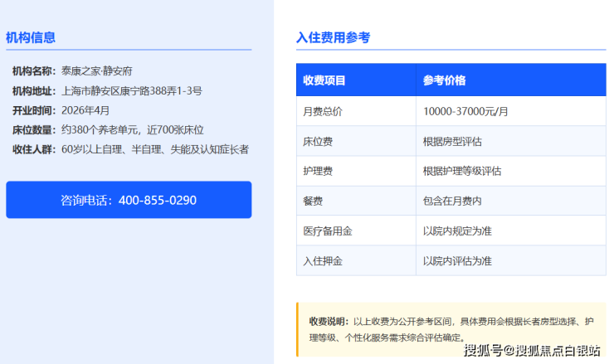The image size is (614, 364).
Task: Select the 护理费 table cell
Action: pos(356,171)
